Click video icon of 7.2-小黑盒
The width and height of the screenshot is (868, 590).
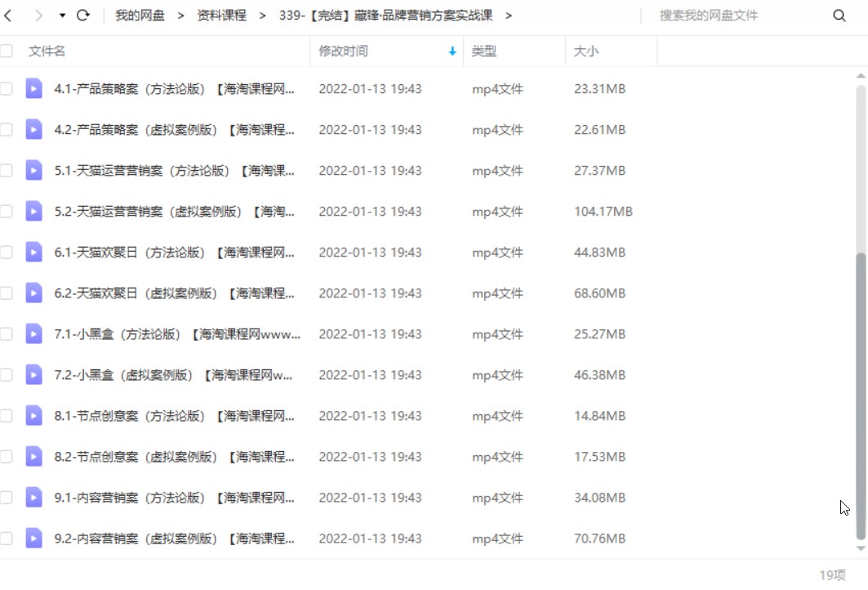pos(33,375)
